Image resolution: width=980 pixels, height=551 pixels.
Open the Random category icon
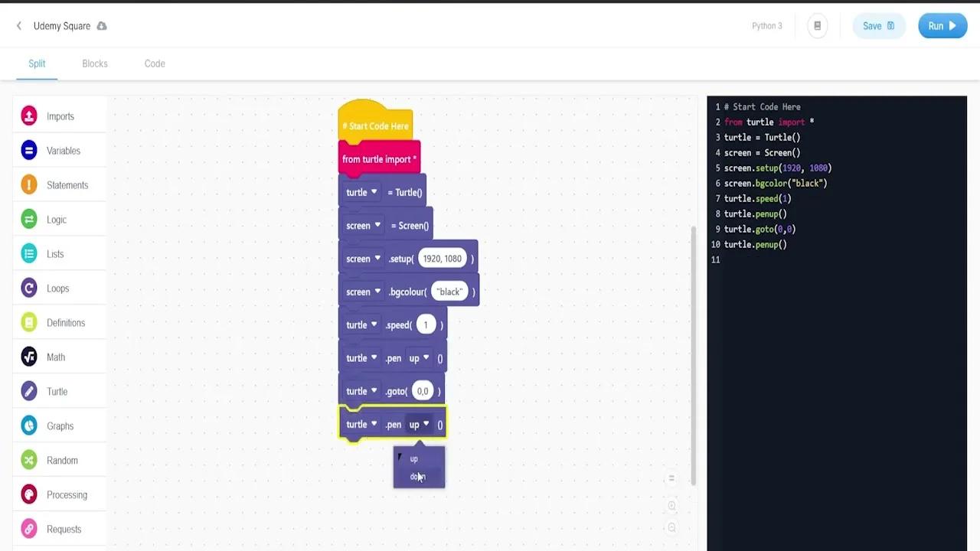coord(29,461)
